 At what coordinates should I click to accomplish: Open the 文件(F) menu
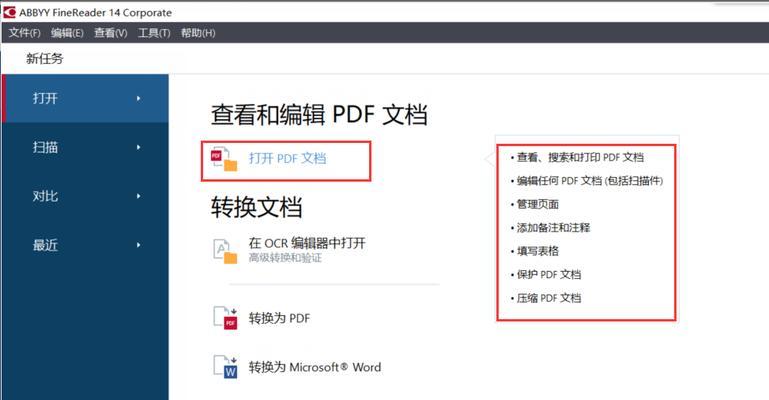pos(25,33)
